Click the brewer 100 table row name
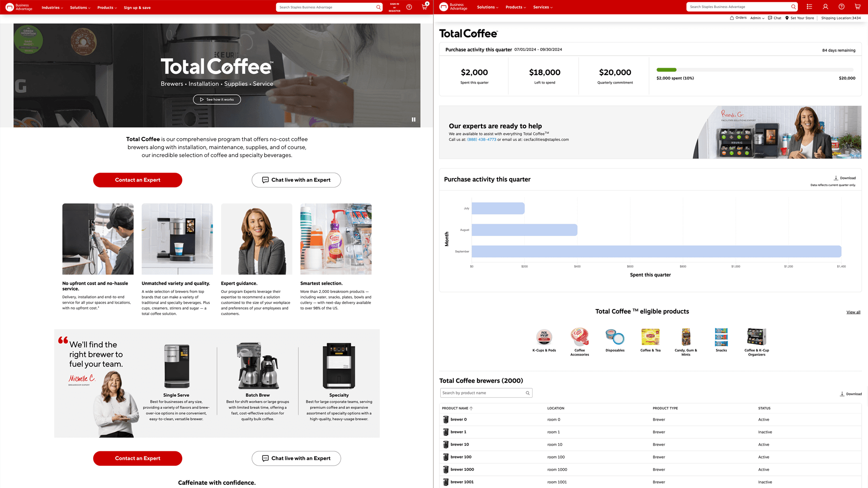 tap(461, 457)
